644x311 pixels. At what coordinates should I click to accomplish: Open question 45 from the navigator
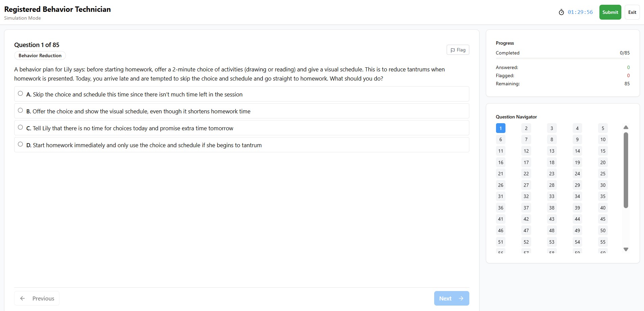pos(603,219)
